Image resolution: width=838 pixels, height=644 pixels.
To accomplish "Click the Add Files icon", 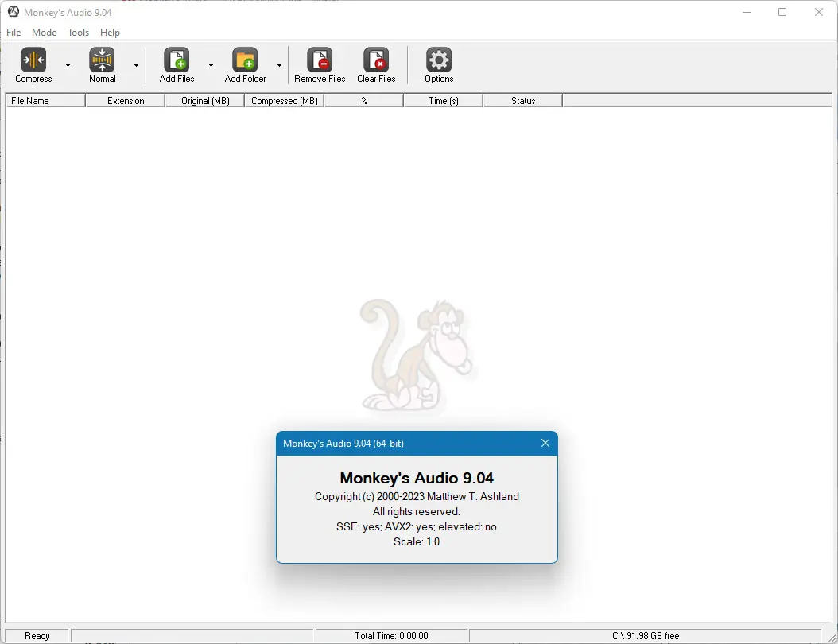I will pos(177,60).
